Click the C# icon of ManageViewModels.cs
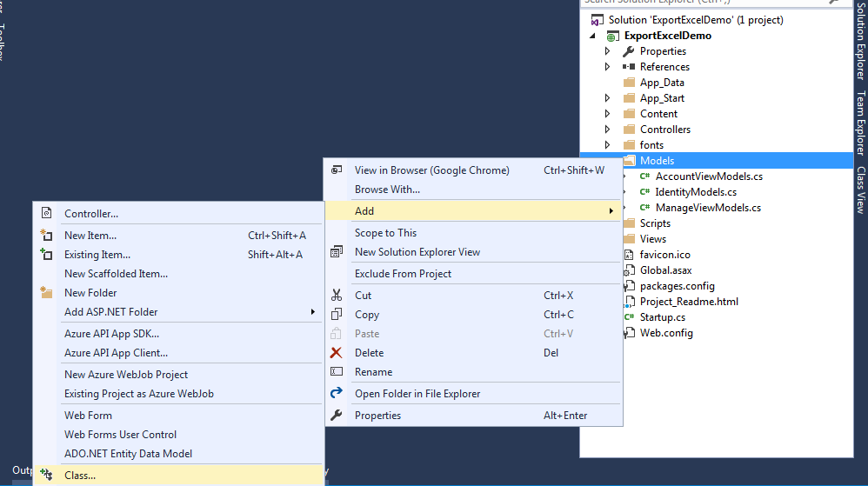The image size is (868, 486). (644, 208)
